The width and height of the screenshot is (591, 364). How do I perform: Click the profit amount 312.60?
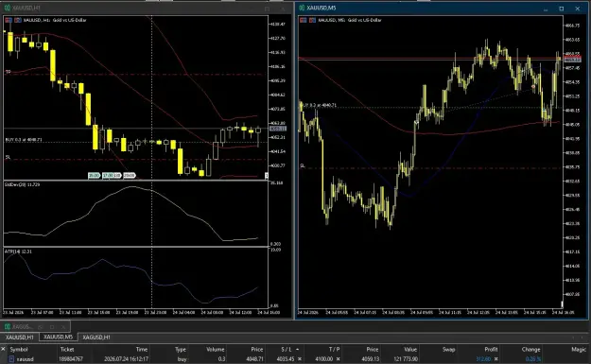click(483, 359)
